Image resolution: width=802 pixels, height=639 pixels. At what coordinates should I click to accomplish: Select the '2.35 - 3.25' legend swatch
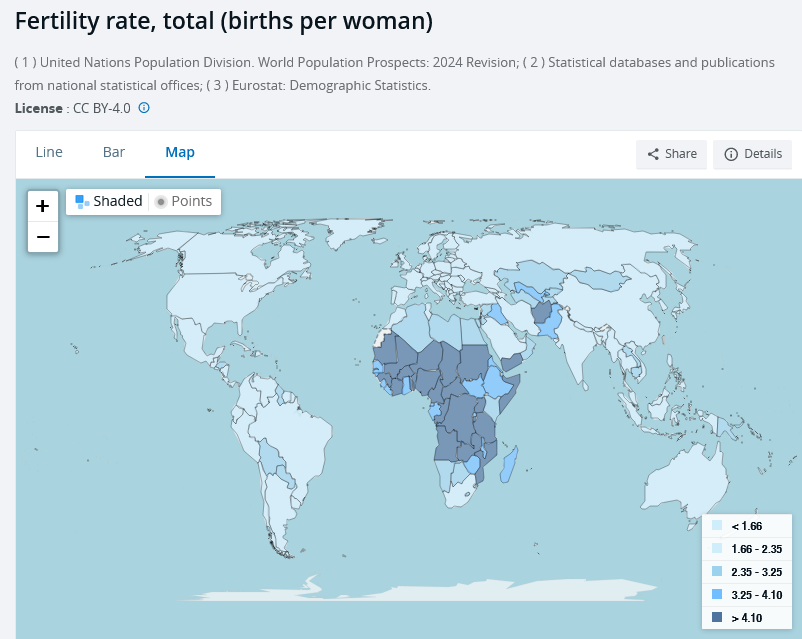click(717, 571)
